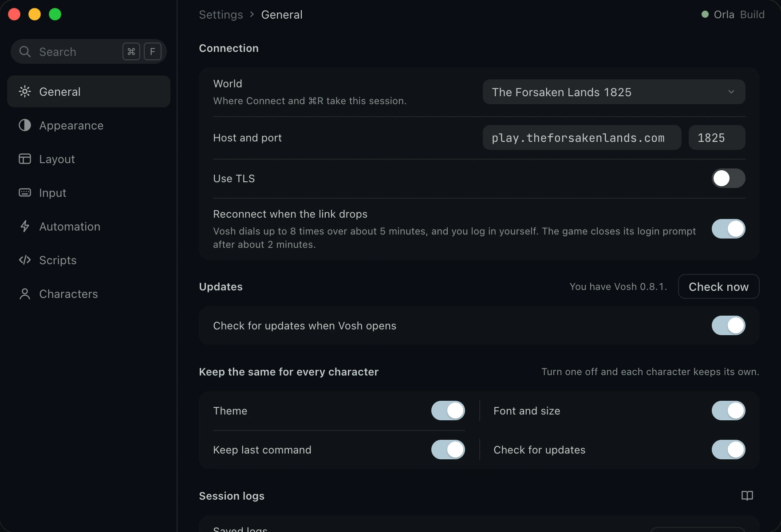This screenshot has width=781, height=532.
Task: Click the half-circle Appearance icon
Action: (x=25, y=125)
